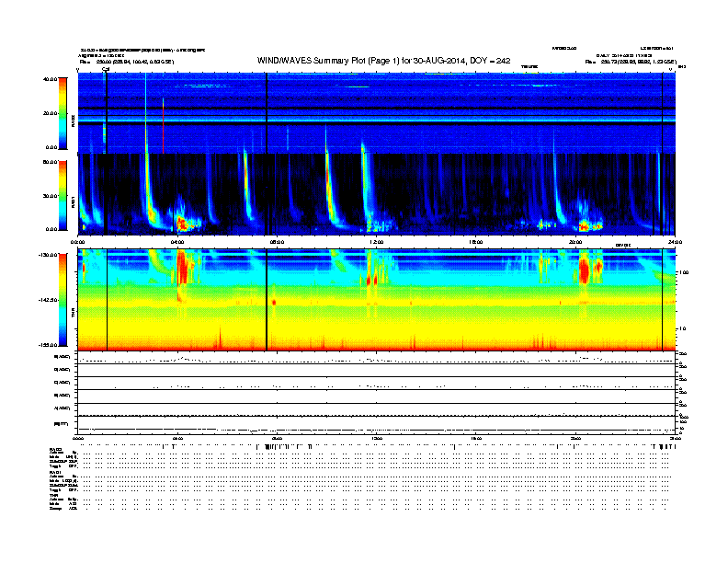The width and height of the screenshot is (728, 563).
Task: Click the RAD1 vertical axis label
Action: tap(73, 203)
